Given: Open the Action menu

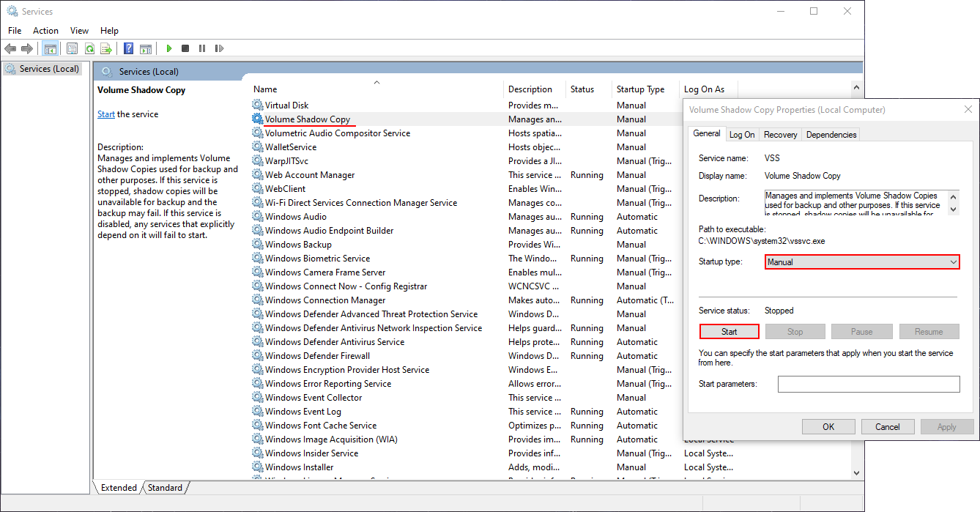Looking at the screenshot, I should pos(45,31).
